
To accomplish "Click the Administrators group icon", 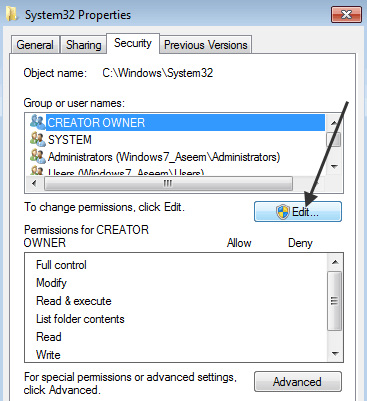I will [37, 157].
